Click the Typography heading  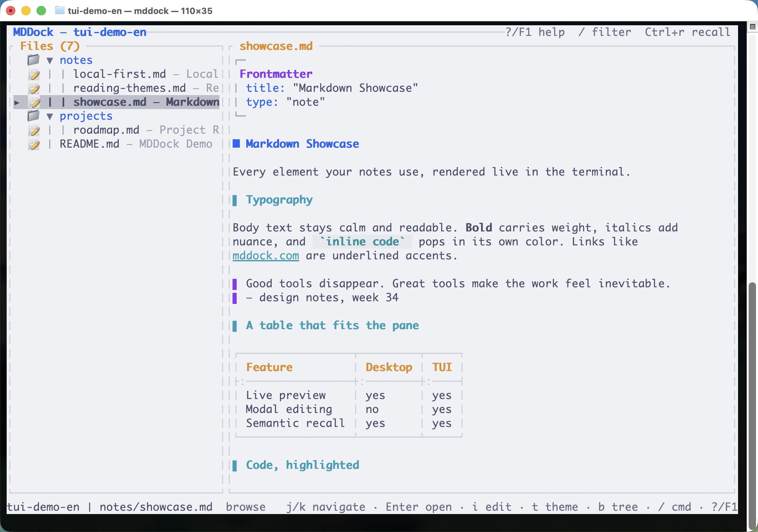[279, 200]
